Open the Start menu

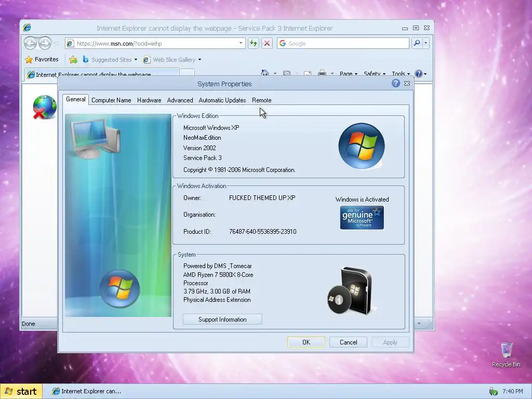21,391
